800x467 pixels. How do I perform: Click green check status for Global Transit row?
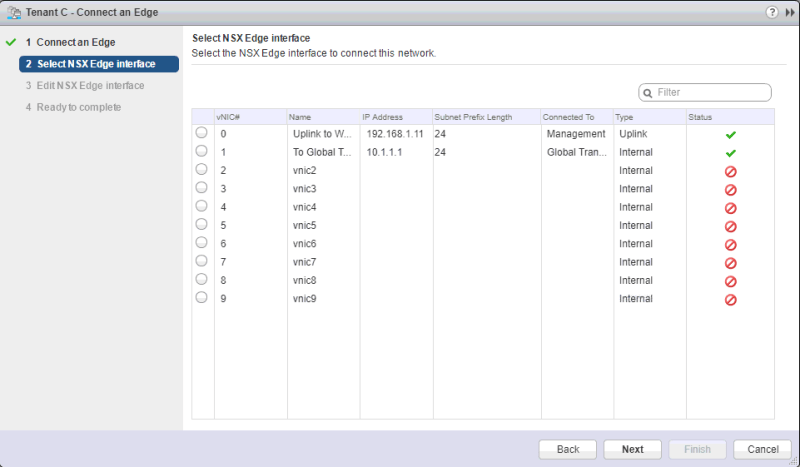730,153
